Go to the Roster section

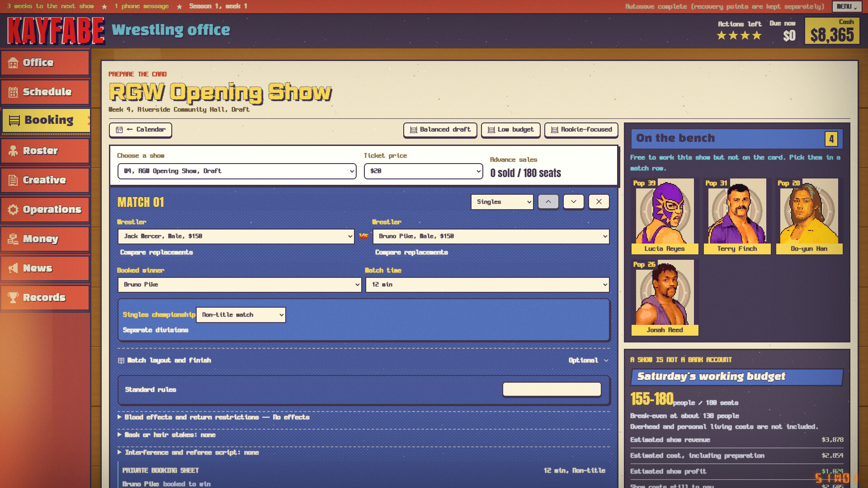pos(45,151)
